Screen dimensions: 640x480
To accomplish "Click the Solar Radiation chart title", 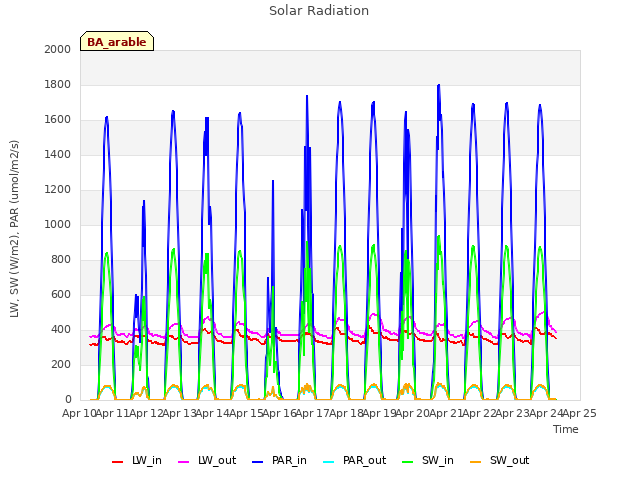I will tap(319, 11).
